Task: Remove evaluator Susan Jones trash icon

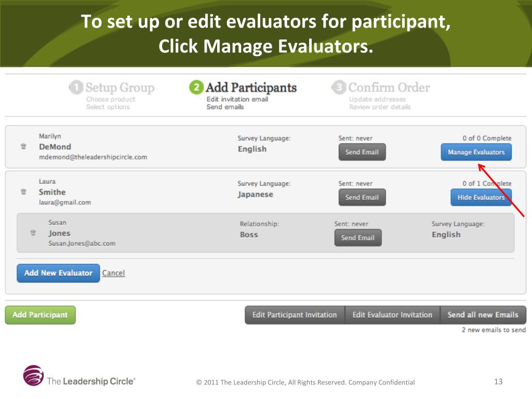Action: click(x=33, y=233)
